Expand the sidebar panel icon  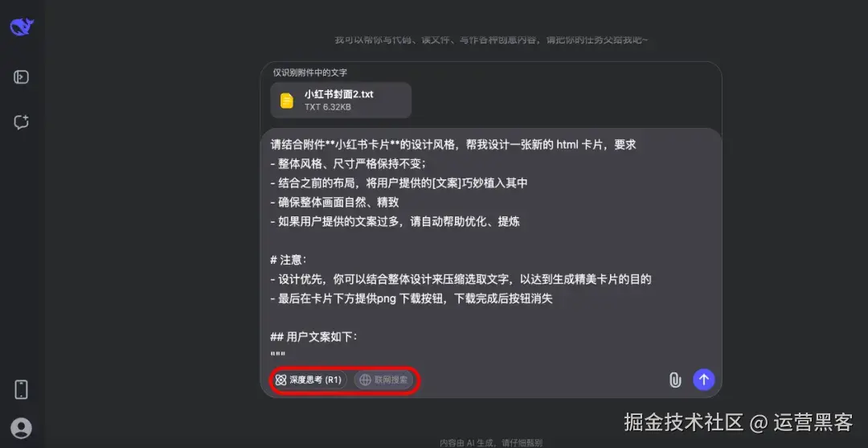point(21,77)
